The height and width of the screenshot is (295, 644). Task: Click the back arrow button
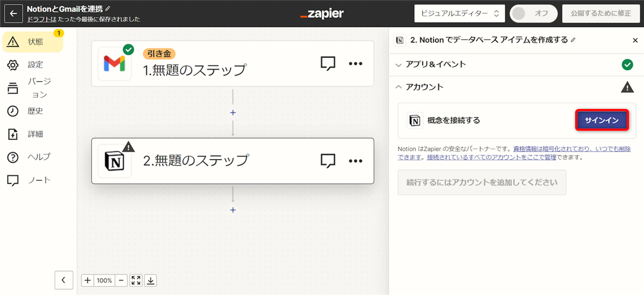14,14
